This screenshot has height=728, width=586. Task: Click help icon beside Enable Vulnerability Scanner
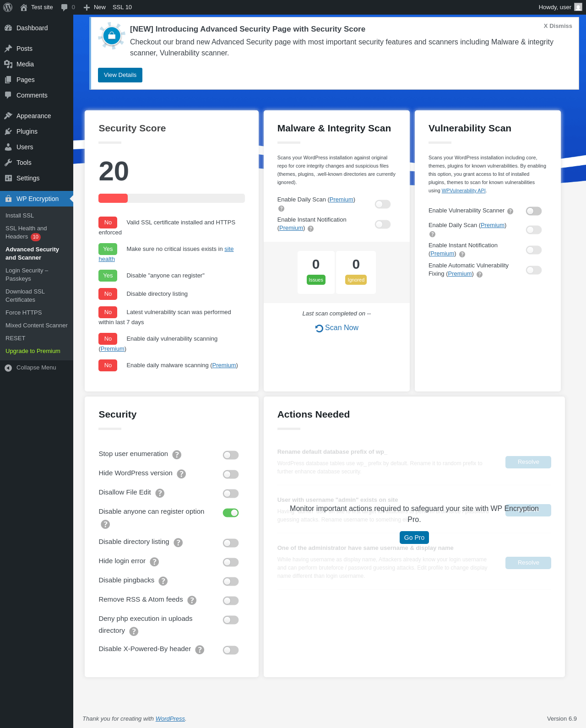(510, 211)
